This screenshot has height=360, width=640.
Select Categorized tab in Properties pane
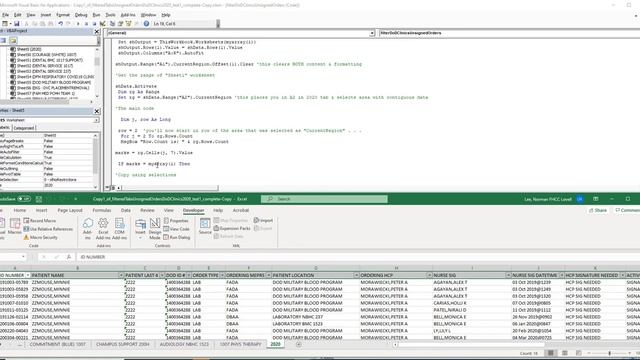click(x=24, y=128)
